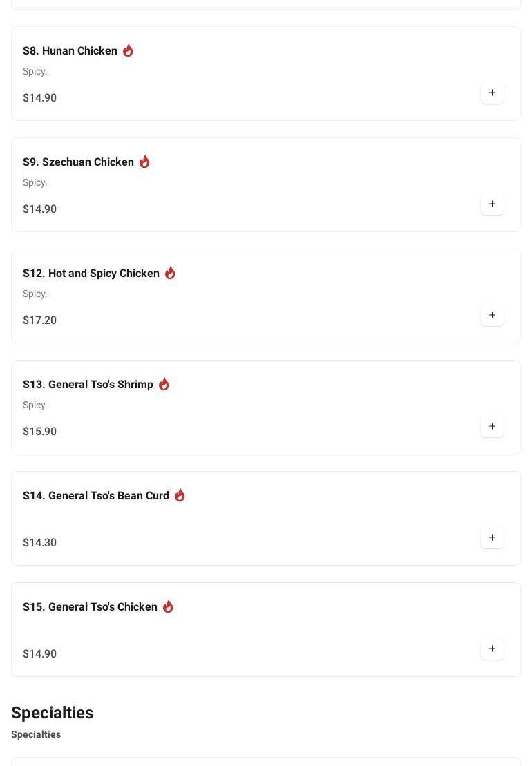Click the Specialties section heading
Viewport: 532px width, 766px height.
pos(52,713)
